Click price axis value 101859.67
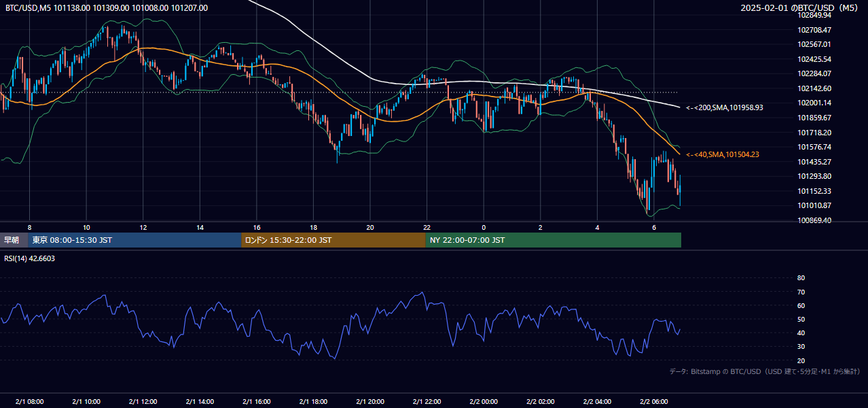This screenshot has width=868, height=408. [x=814, y=118]
